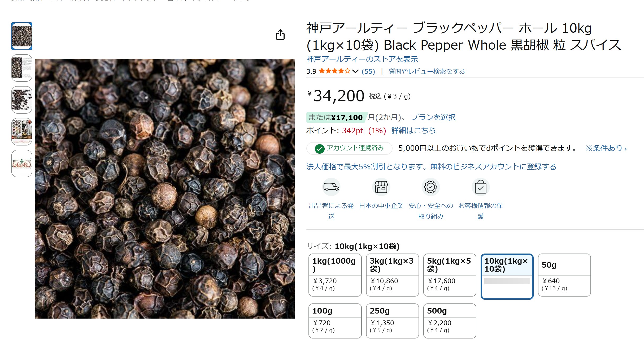
Task: Open the プランを選択 installment plan selector
Action: (x=433, y=117)
